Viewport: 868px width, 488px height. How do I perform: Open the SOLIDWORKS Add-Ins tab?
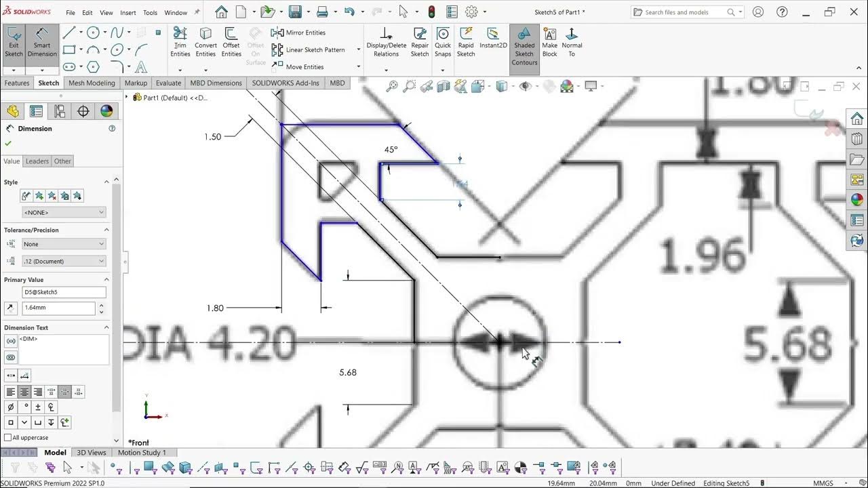point(285,83)
